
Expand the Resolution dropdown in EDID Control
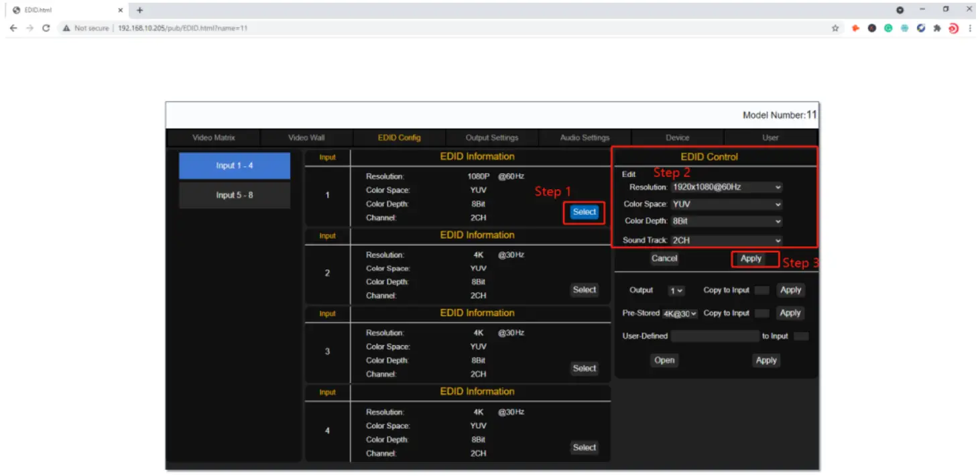(727, 188)
